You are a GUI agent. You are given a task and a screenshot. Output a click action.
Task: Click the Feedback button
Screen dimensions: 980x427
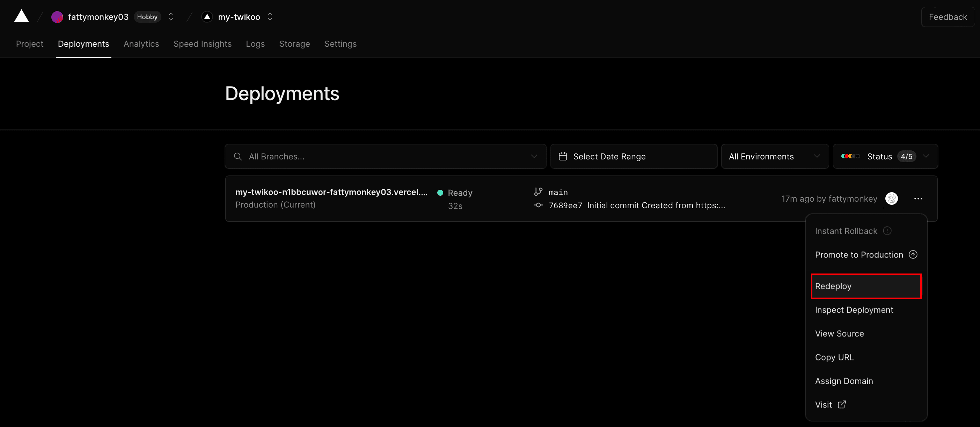click(x=948, y=17)
